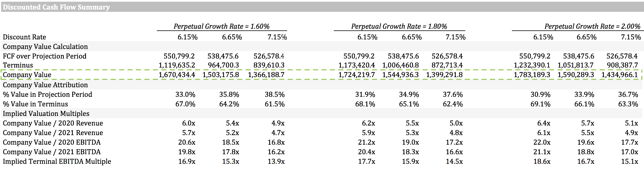This screenshot has height=170, width=644.
Task: Click the FCF over Projection Period label
Action: click(x=45, y=56)
